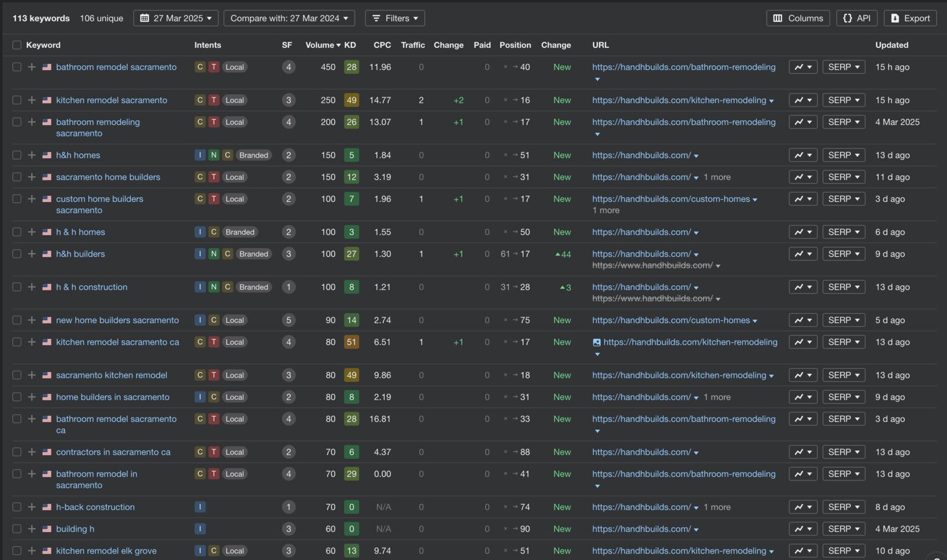Open SERP dropdown for 'custom home builders sacramento'

pyautogui.click(x=843, y=199)
